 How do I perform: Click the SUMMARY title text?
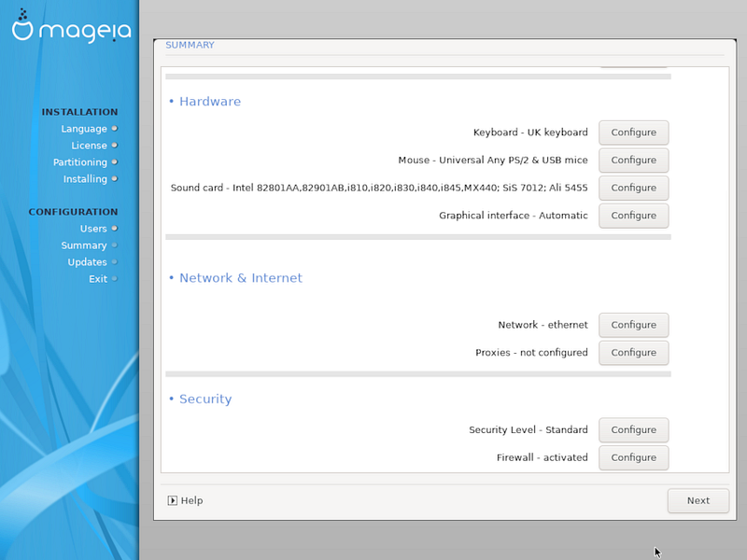pos(190,45)
